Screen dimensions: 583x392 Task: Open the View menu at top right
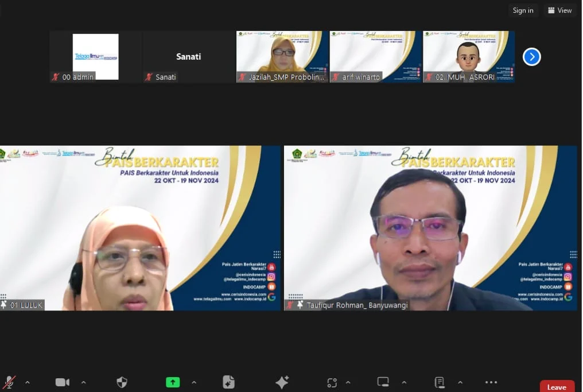coord(559,10)
